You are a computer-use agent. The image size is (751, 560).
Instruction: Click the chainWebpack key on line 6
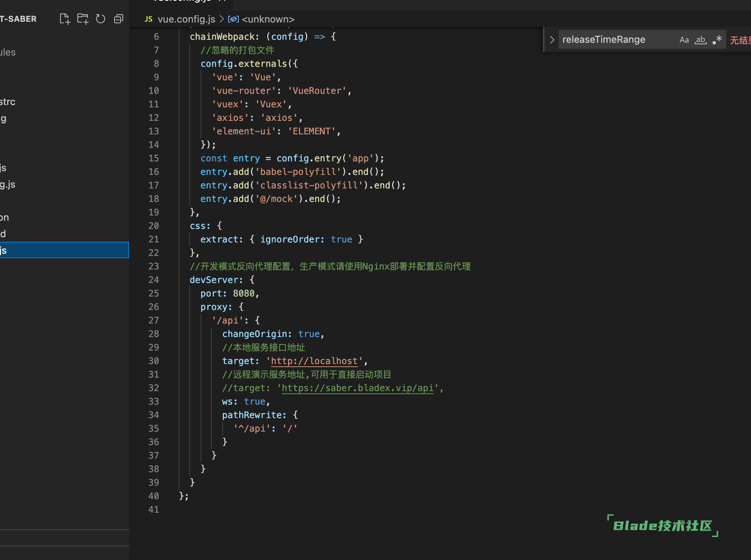[222, 37]
